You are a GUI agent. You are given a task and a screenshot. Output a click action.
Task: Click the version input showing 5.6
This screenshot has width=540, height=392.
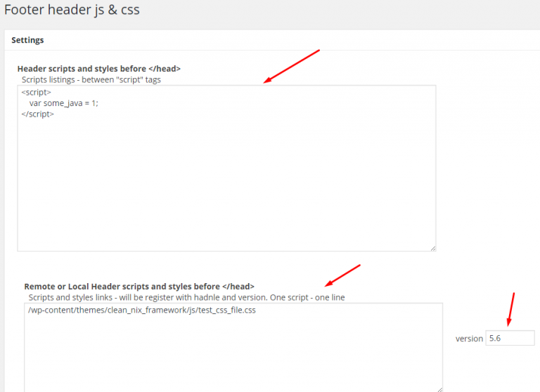click(510, 338)
